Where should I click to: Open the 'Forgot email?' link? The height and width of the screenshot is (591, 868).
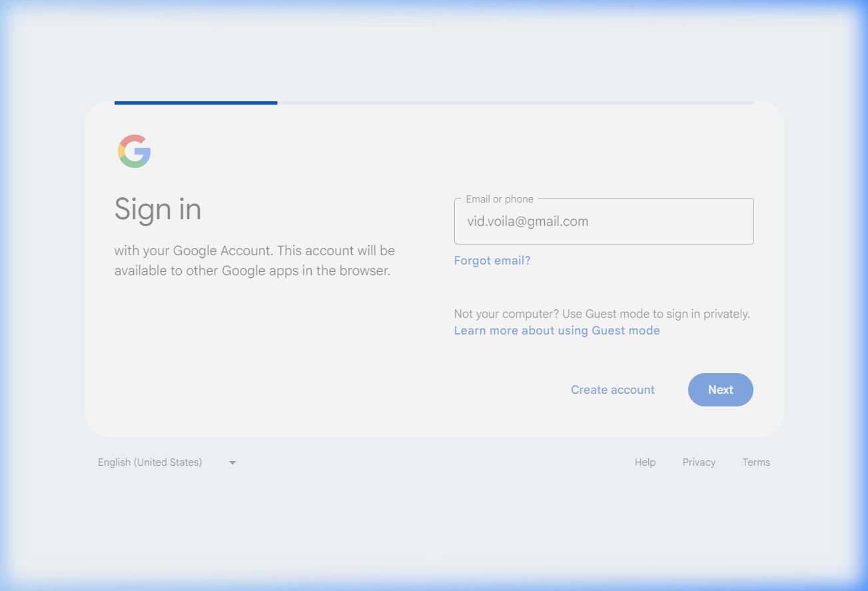[492, 261]
